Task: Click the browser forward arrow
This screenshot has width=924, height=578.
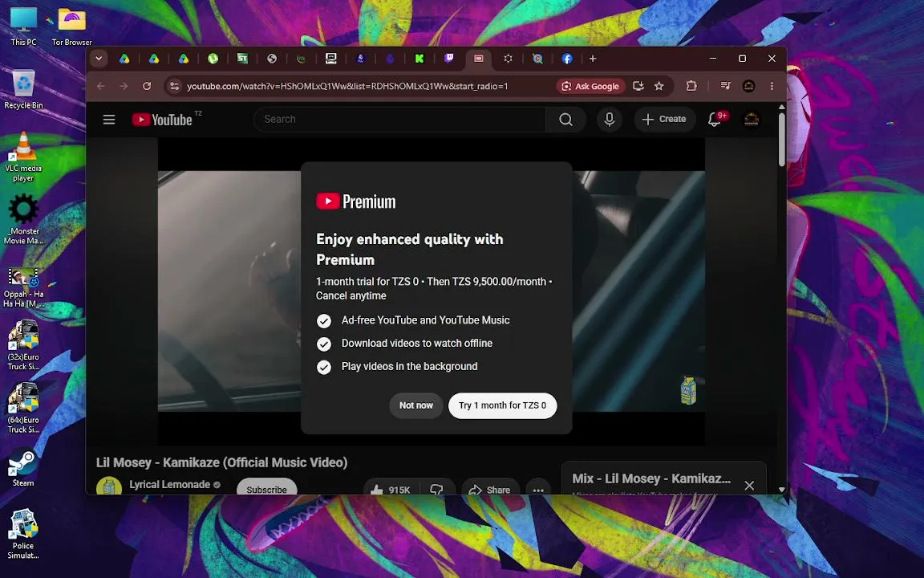Action: point(124,86)
